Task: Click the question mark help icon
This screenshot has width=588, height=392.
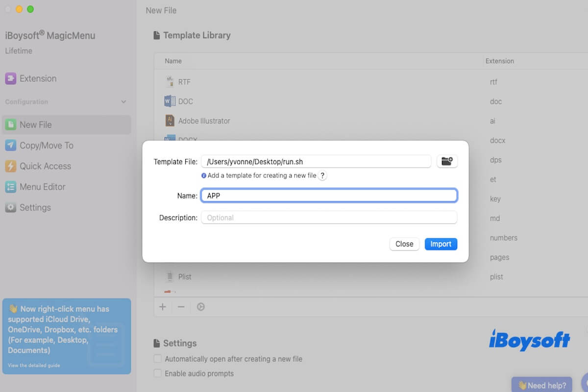Action: pos(322,176)
